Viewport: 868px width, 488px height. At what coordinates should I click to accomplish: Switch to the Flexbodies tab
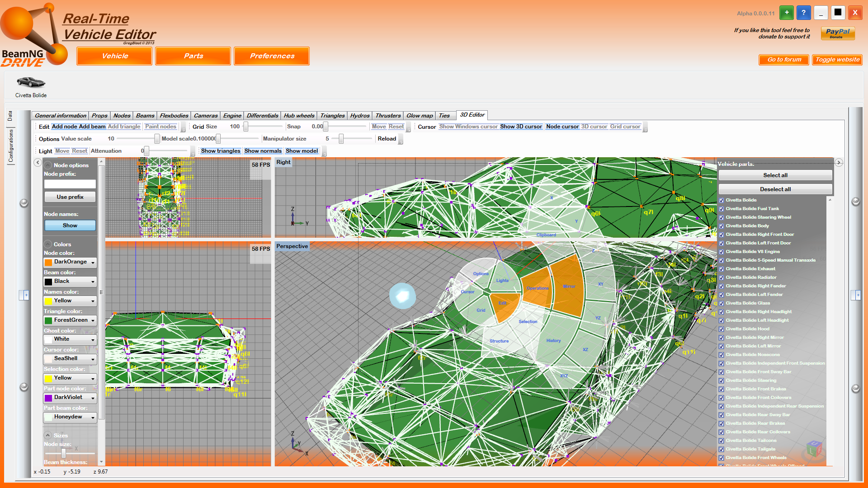tap(174, 116)
